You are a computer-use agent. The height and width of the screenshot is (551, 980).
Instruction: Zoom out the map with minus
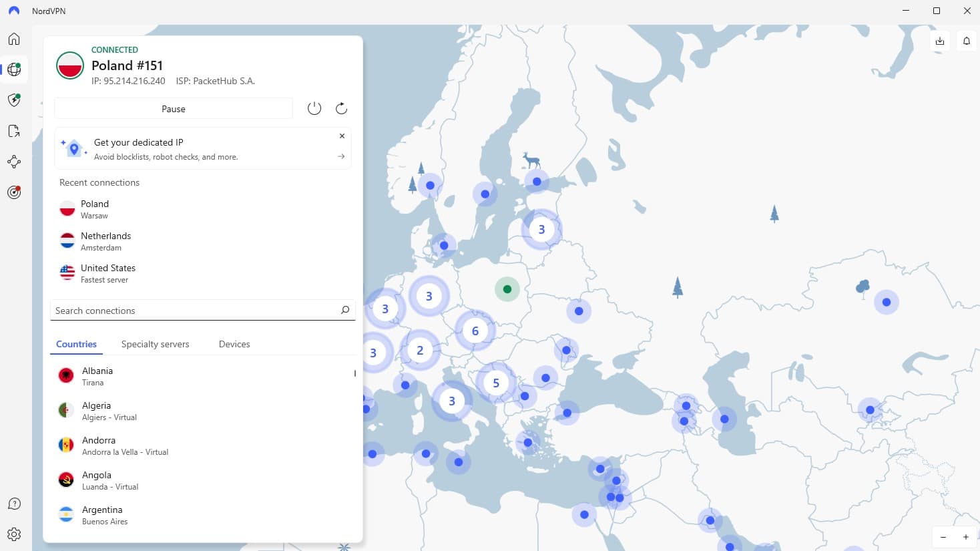click(943, 537)
